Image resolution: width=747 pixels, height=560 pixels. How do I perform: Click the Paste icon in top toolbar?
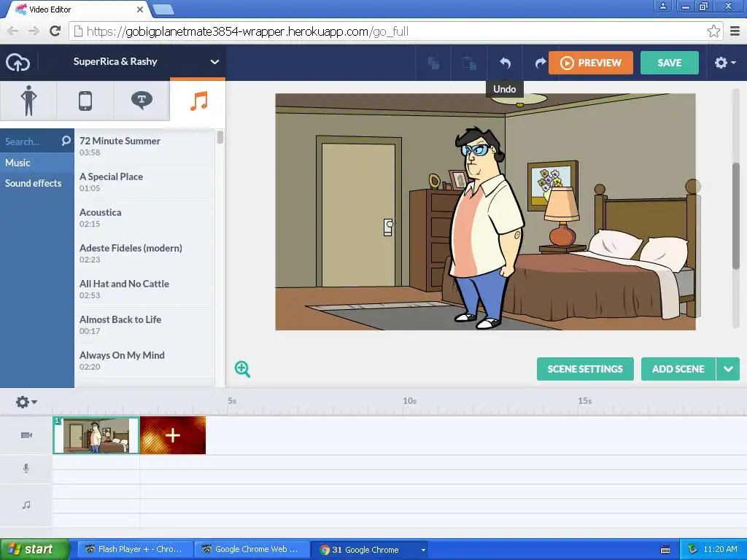tap(469, 63)
